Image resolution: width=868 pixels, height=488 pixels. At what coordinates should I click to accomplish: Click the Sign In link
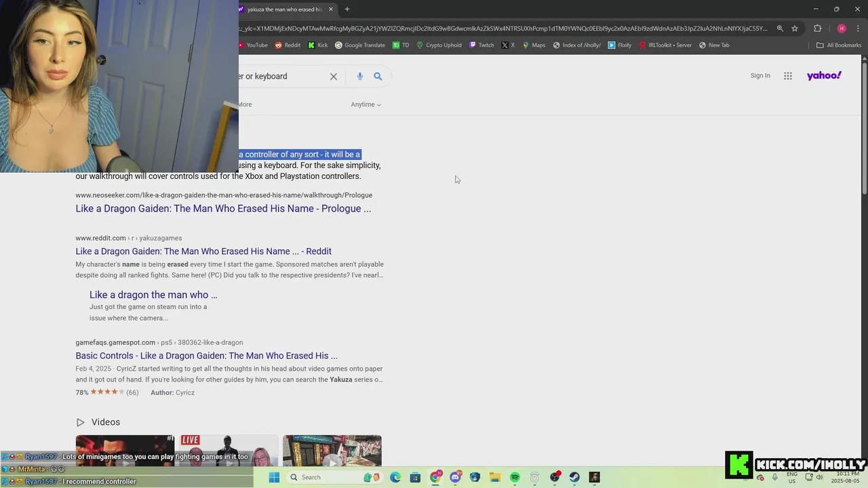tap(760, 76)
